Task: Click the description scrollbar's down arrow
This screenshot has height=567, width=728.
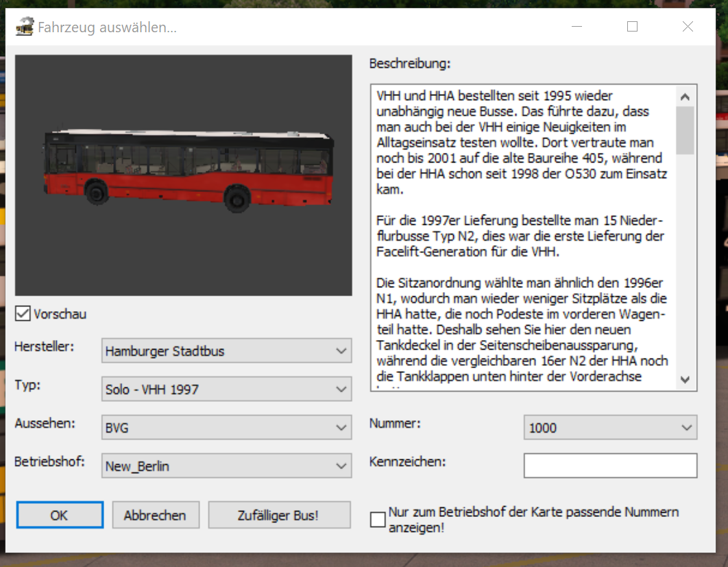Action: point(685,379)
